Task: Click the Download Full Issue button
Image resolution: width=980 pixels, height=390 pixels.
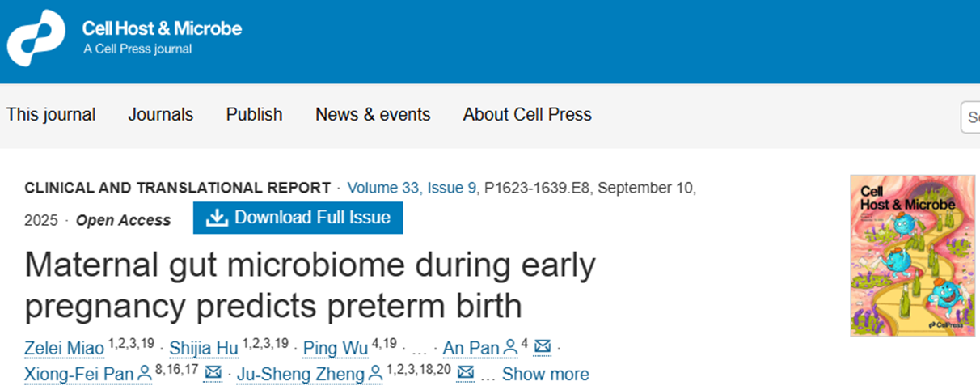Action: click(x=298, y=218)
